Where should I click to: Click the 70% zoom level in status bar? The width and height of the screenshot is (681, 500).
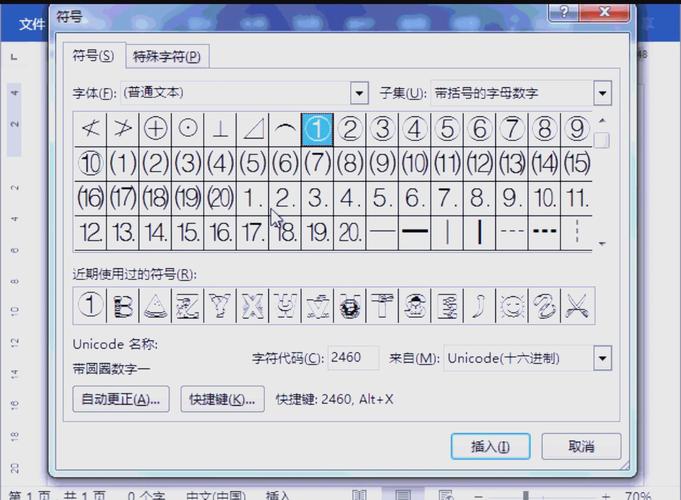coord(638,496)
